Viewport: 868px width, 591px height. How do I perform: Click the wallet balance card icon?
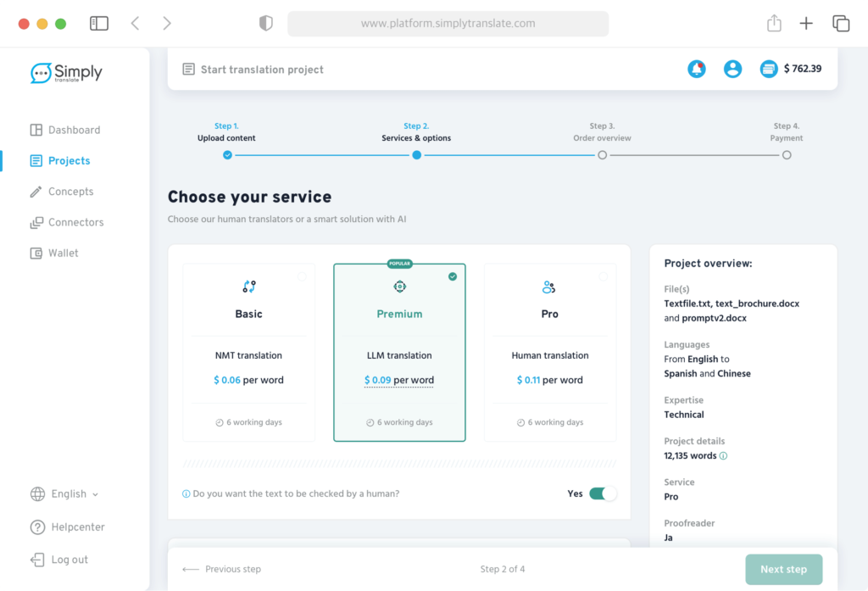pyautogui.click(x=769, y=70)
